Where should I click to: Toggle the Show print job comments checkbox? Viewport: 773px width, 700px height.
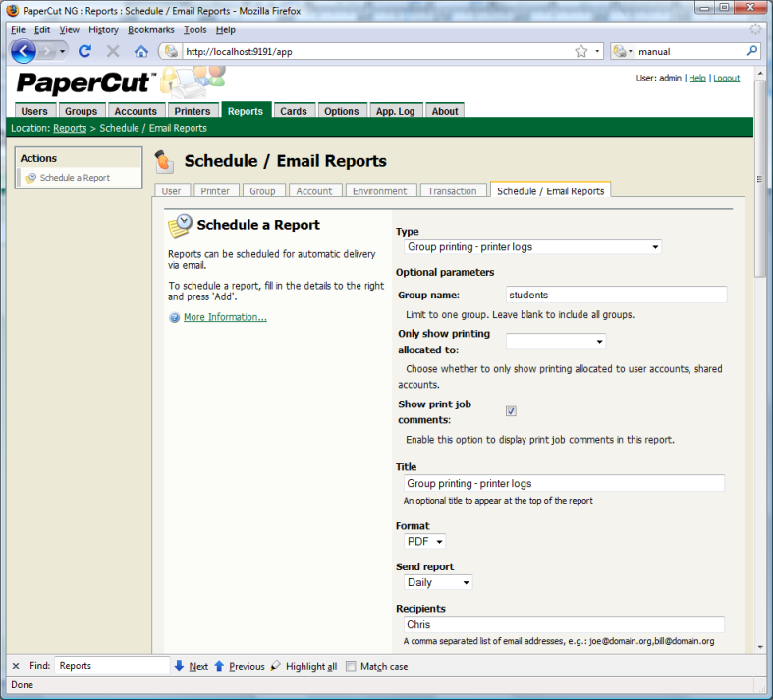[511, 410]
